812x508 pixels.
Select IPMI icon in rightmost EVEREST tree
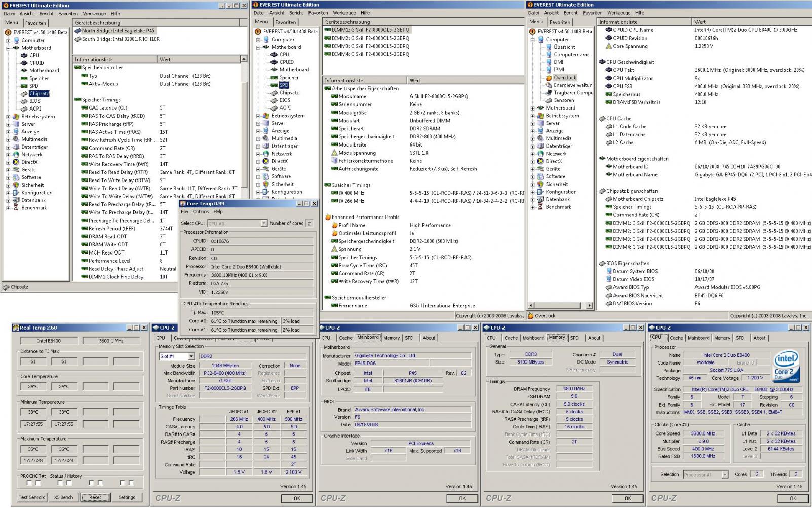point(549,69)
